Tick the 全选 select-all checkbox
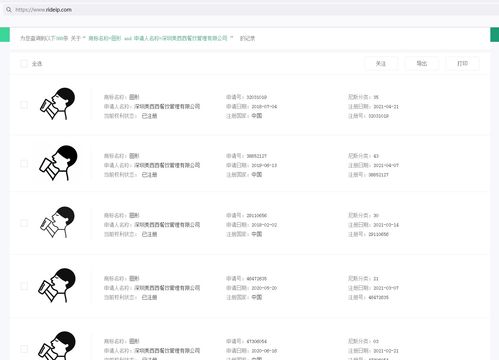Screen dimensions: 499x360 pos(24,63)
